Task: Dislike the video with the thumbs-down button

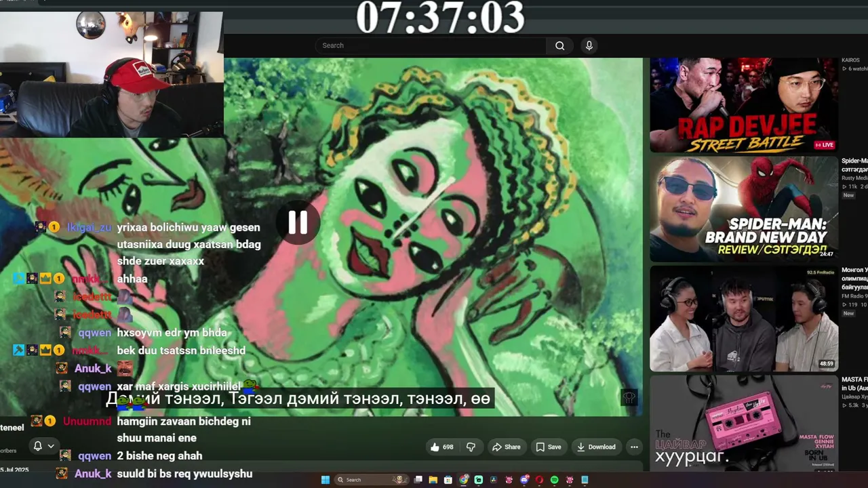Action: coord(471,447)
